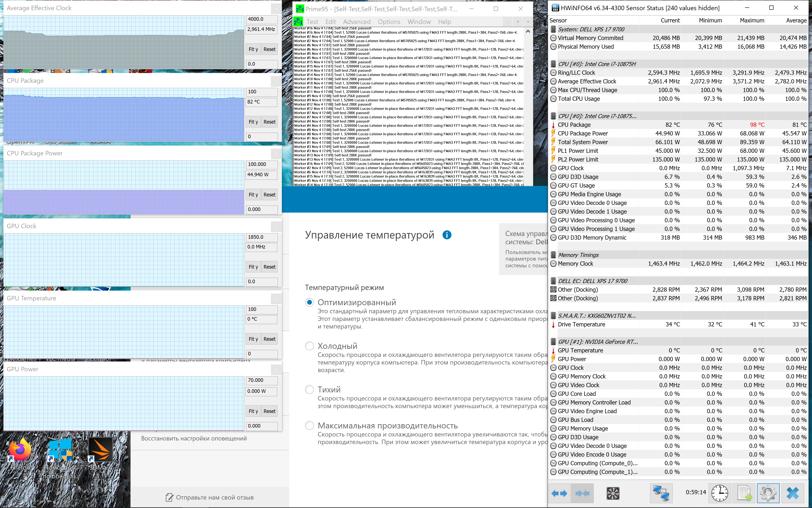This screenshot has height=508, width=812.
Task: Click Reset in CPU Package Power graph
Action: (x=269, y=195)
